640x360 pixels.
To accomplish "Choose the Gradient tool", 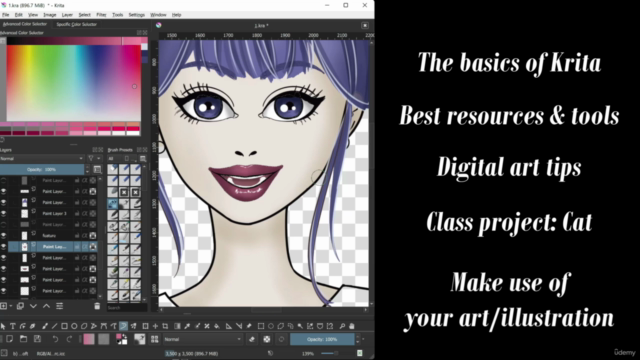I will pos(177,326).
